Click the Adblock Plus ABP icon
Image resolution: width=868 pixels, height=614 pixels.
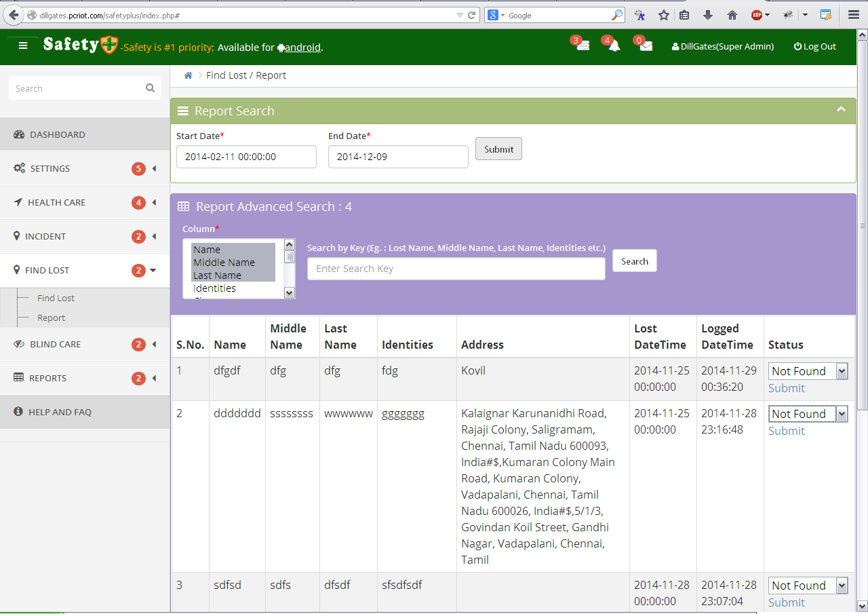point(757,15)
